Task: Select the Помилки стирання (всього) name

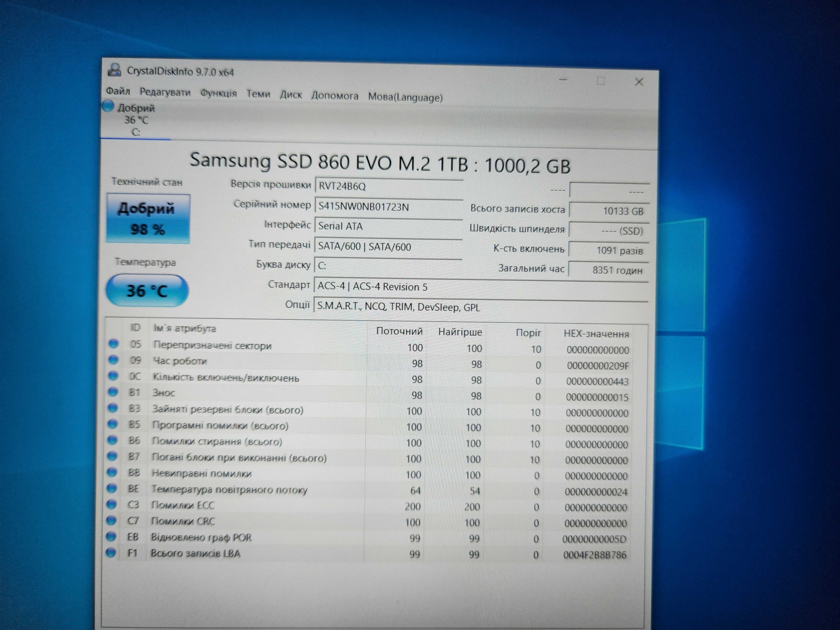Action: (x=217, y=442)
